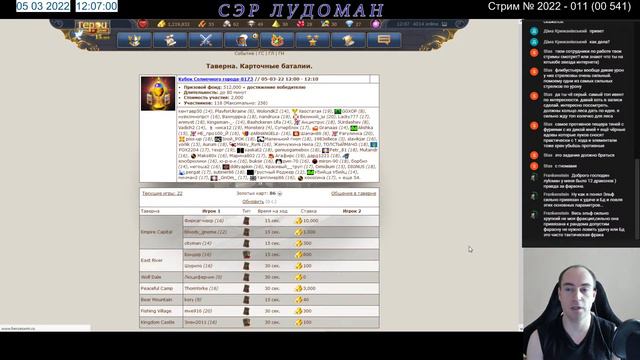This screenshot has height=360, width=640.
Task: Click the purple mana orb icon
Action: 376,24
